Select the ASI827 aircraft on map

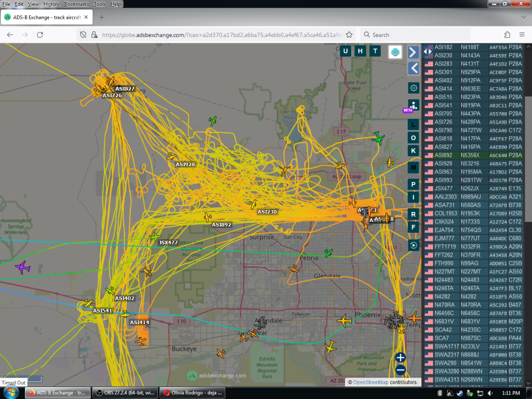pos(111,81)
